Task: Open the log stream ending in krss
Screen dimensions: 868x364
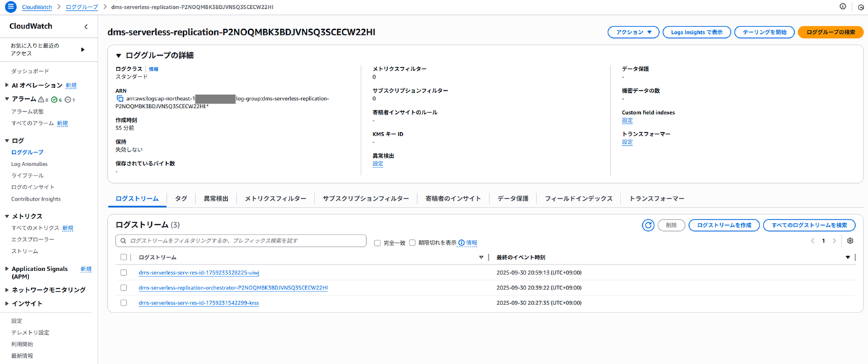Action: (198, 302)
